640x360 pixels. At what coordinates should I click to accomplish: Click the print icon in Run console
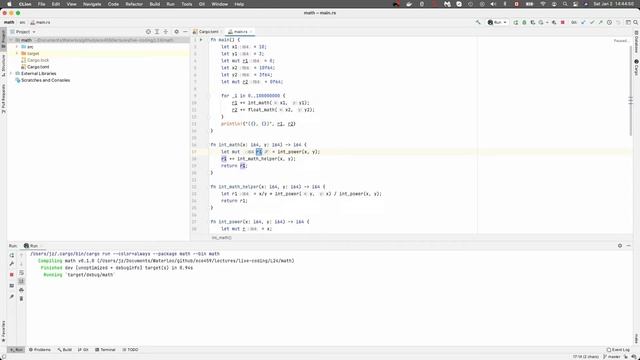22,290
